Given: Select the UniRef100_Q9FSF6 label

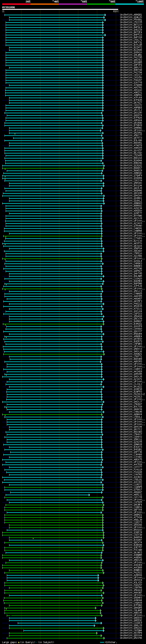Looking at the screenshot, I should (x=131, y=65).
